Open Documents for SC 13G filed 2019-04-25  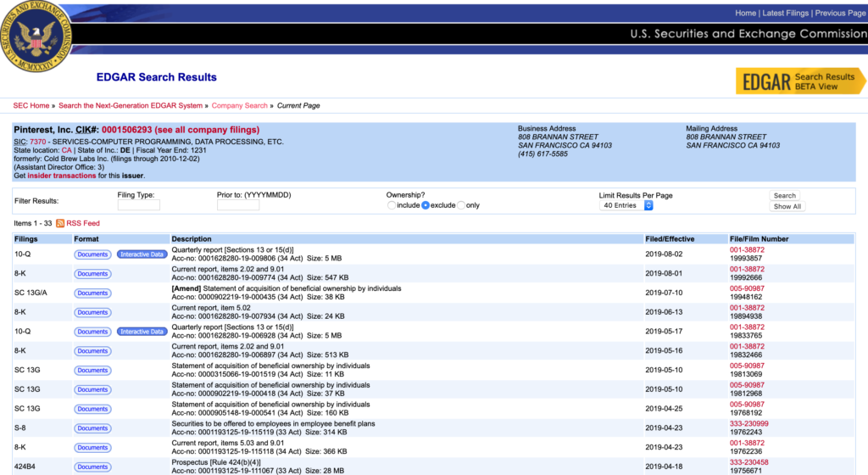click(x=92, y=410)
